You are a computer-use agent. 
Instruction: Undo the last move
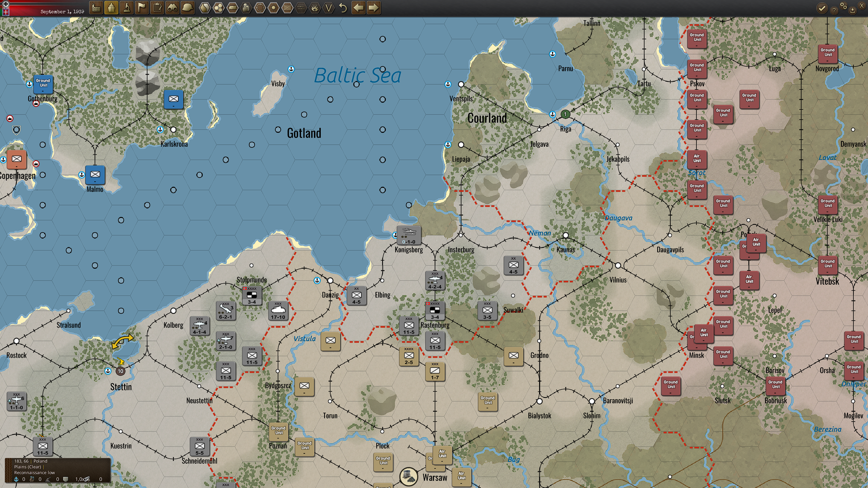coord(343,8)
